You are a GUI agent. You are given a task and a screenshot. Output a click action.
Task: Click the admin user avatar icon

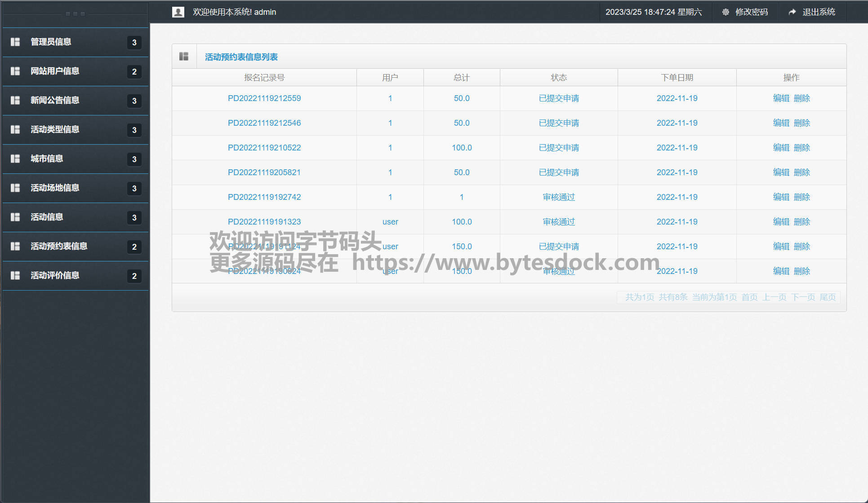tap(178, 12)
